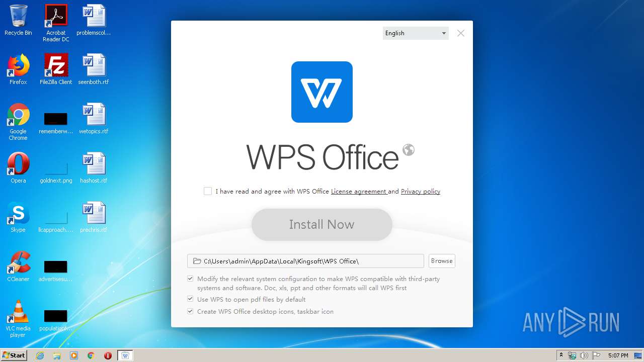Select the rememberw... file icon

[56, 123]
